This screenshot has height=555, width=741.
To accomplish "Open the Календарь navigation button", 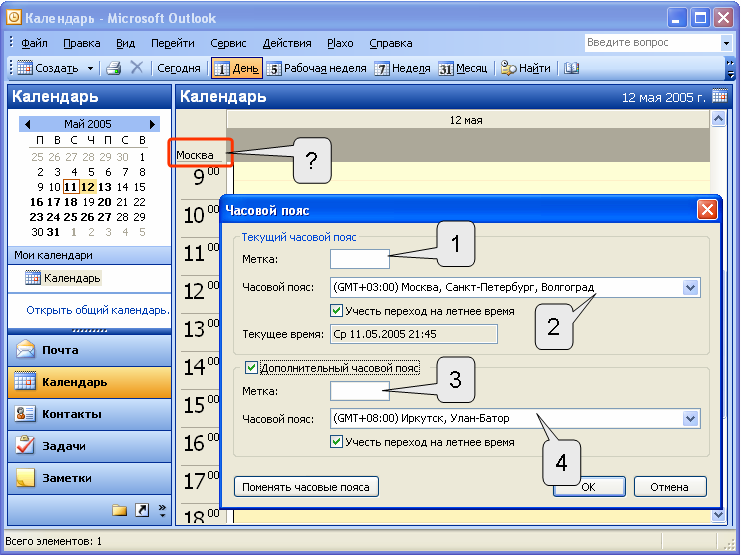I will pyautogui.click(x=89, y=382).
